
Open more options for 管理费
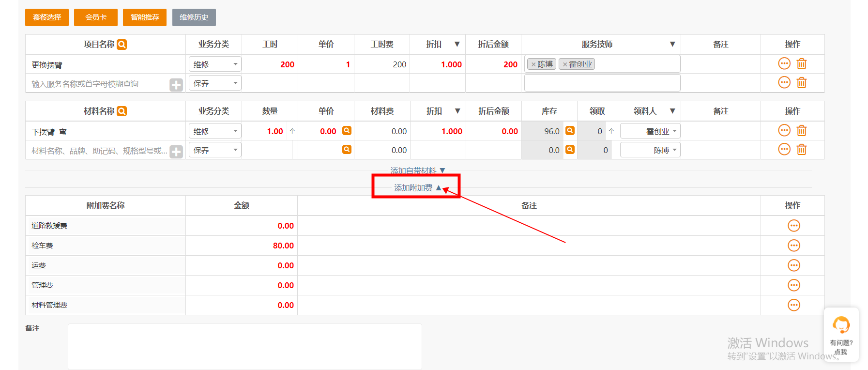pyautogui.click(x=794, y=285)
